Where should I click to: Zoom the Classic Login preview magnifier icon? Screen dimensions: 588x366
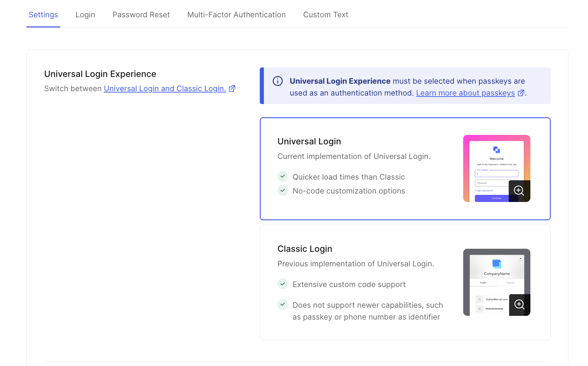tap(520, 305)
